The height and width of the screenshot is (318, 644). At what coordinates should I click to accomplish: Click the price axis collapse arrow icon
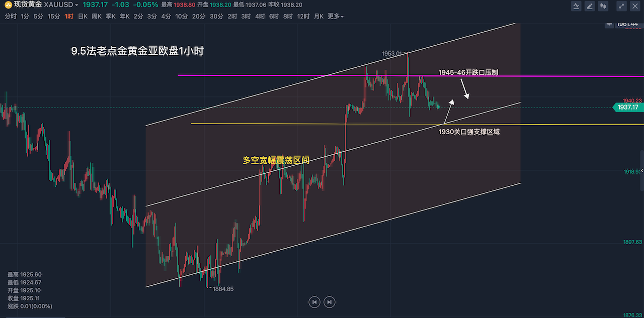610,24
